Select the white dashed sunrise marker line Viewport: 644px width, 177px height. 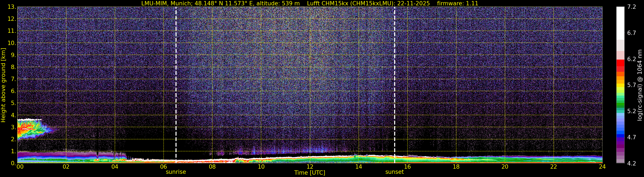click(176, 85)
